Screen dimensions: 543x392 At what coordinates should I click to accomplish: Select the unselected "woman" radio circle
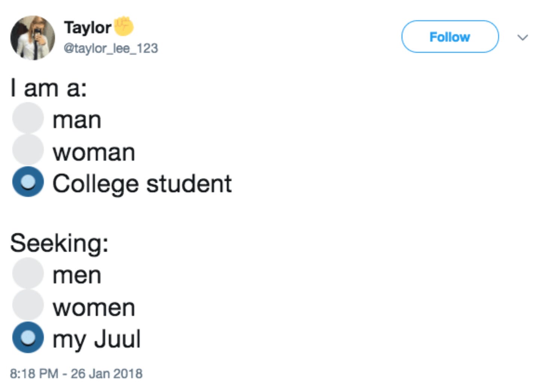tap(28, 150)
